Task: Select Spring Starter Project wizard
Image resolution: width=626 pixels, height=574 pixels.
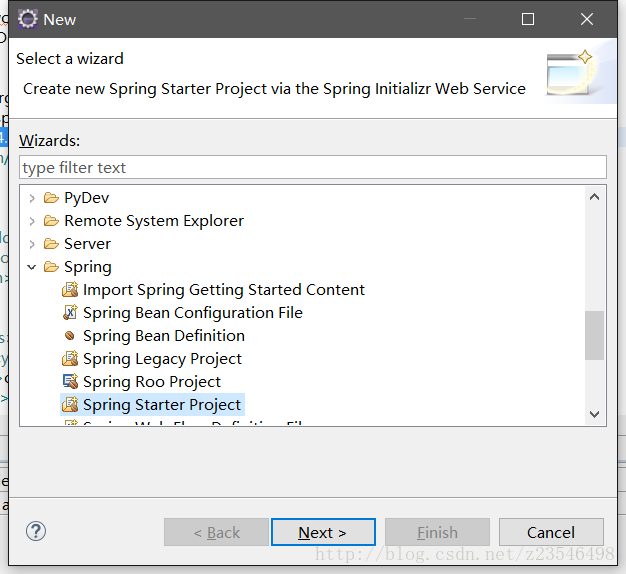Action: [x=162, y=405]
